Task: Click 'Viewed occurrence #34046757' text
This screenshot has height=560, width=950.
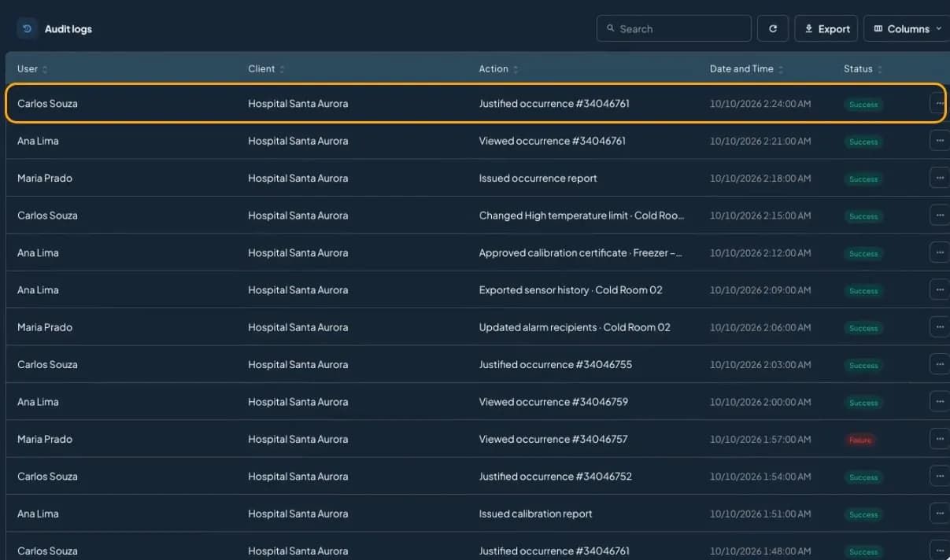Action: (553, 439)
